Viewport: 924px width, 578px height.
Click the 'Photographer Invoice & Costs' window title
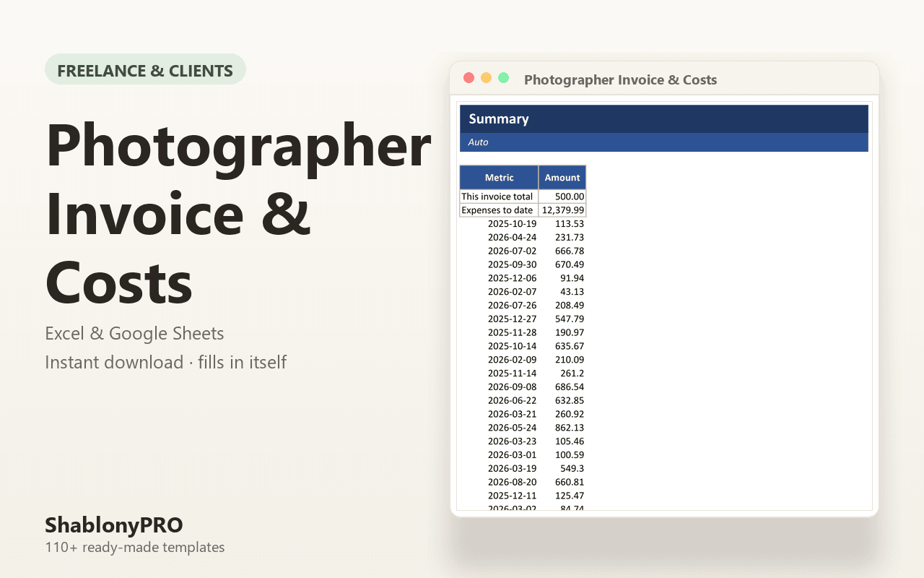coord(620,79)
